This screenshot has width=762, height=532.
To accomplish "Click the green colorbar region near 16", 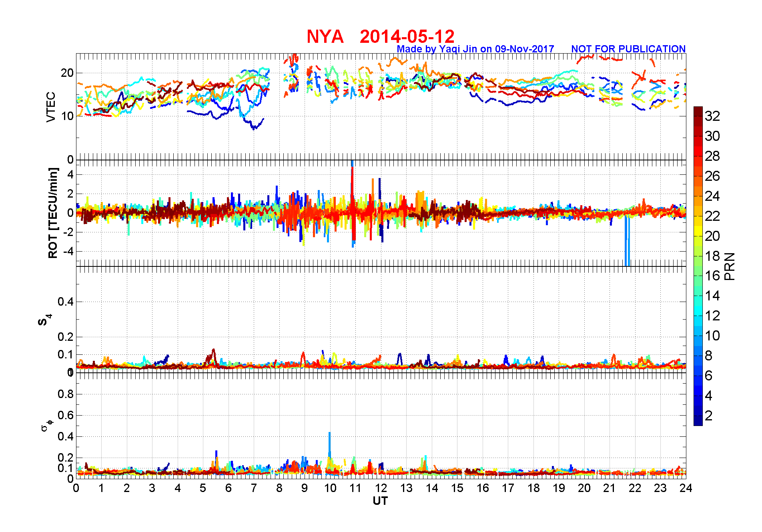I will click(698, 276).
